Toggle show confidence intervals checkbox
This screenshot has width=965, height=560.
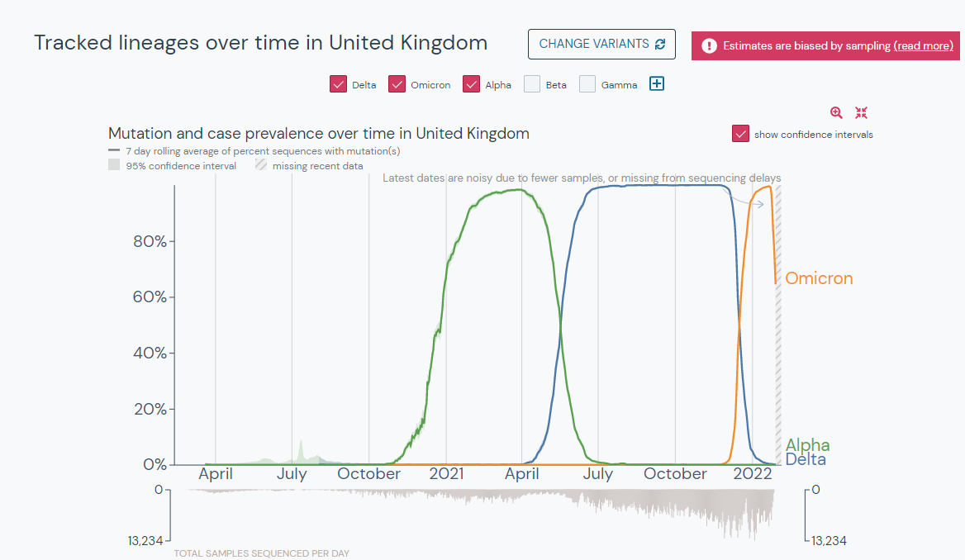click(740, 134)
